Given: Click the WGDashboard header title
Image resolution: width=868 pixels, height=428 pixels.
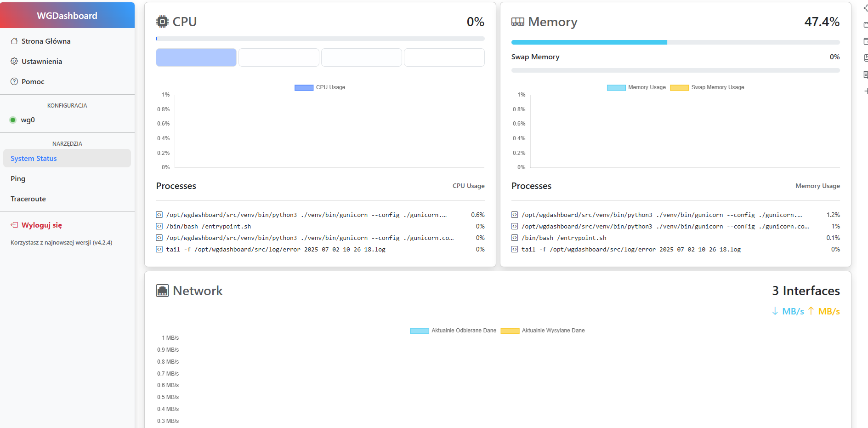Looking at the screenshot, I should [x=67, y=16].
